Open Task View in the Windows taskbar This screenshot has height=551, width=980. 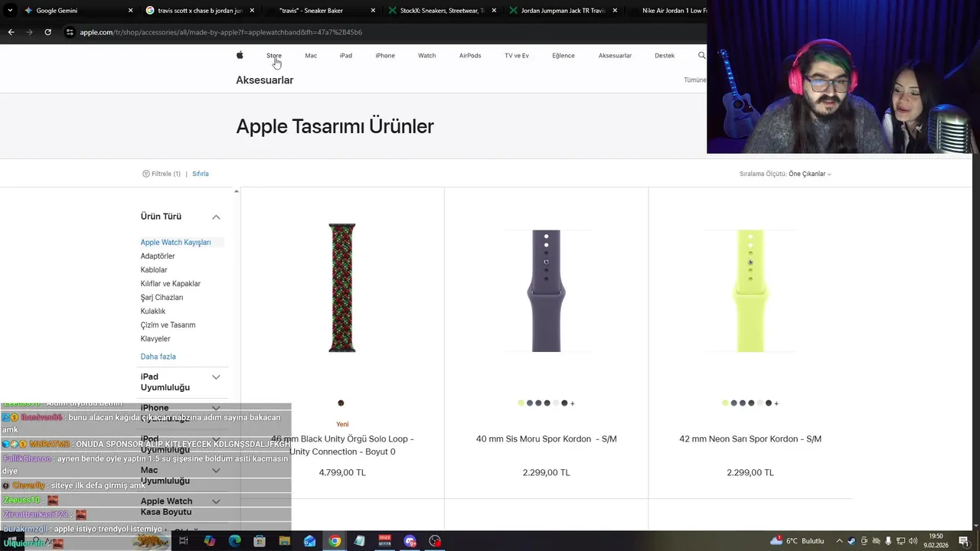(x=184, y=541)
